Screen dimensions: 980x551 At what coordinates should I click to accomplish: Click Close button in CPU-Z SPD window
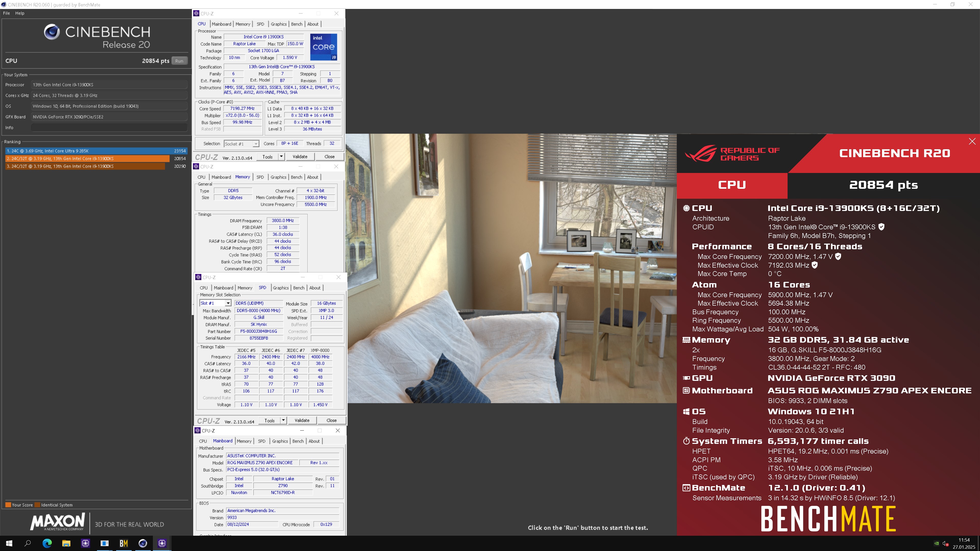tap(332, 421)
